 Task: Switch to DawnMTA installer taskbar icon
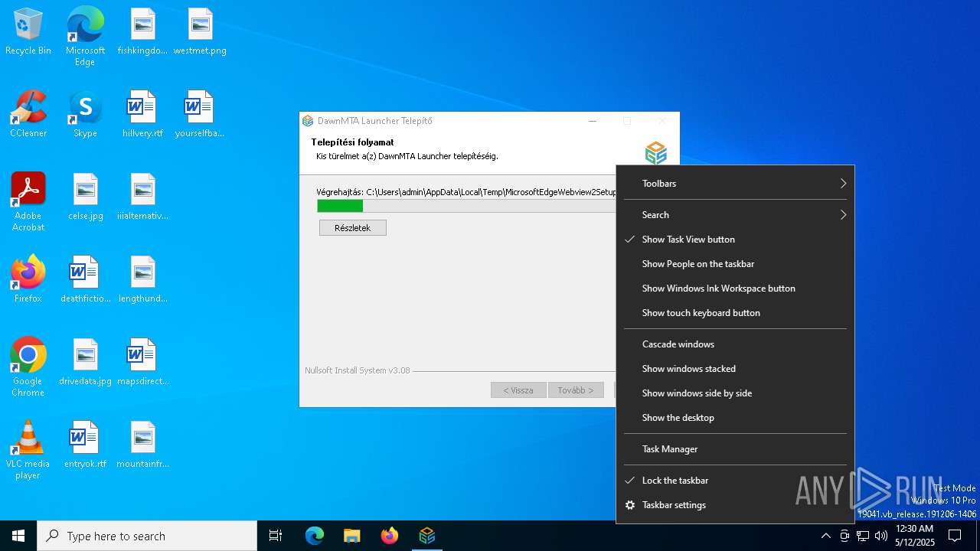[x=427, y=536]
